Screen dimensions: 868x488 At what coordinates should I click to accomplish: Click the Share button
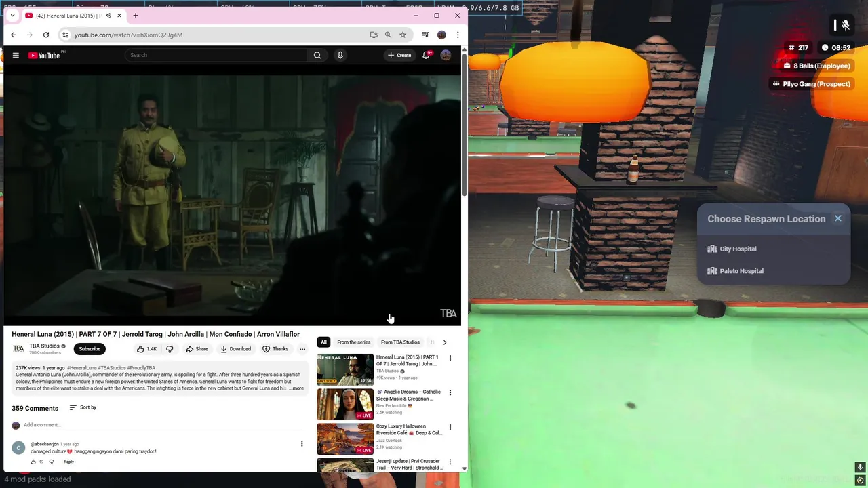(x=197, y=349)
